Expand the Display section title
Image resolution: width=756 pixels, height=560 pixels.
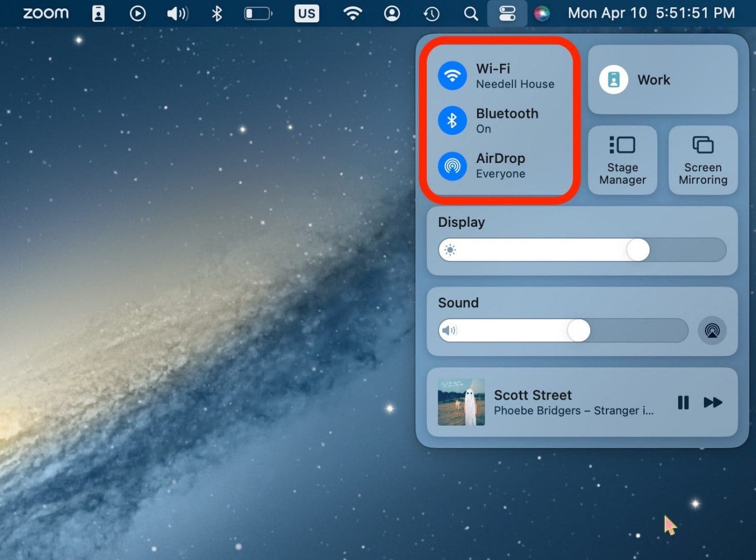(461, 223)
